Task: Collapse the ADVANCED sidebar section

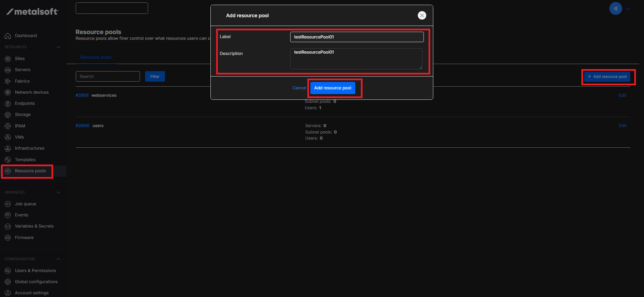Action: [x=58, y=192]
